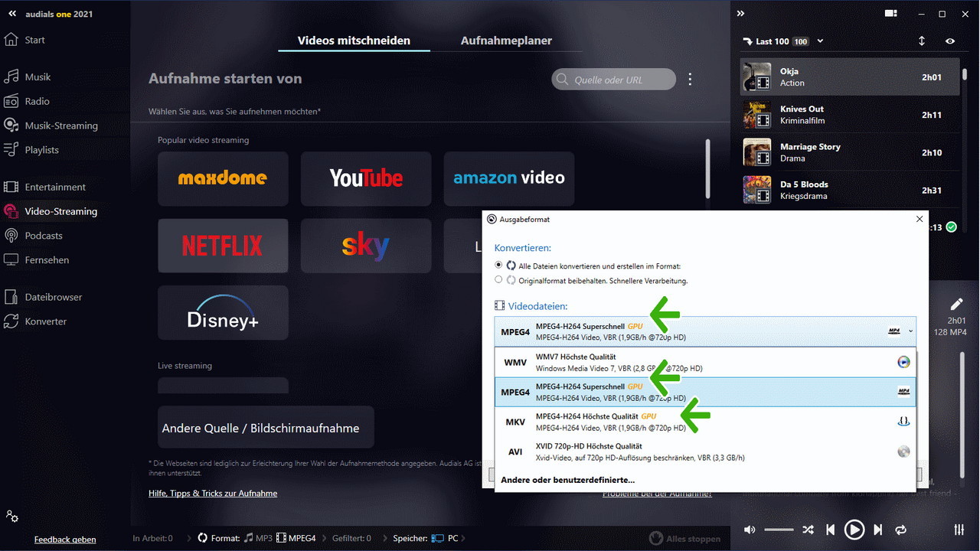Select 'Alle Dateien konvertieren' radio option

(x=499, y=265)
